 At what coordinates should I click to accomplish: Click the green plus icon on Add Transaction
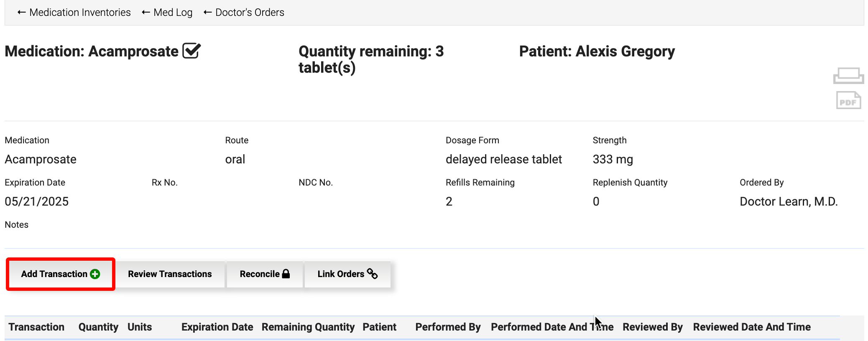pos(95,274)
